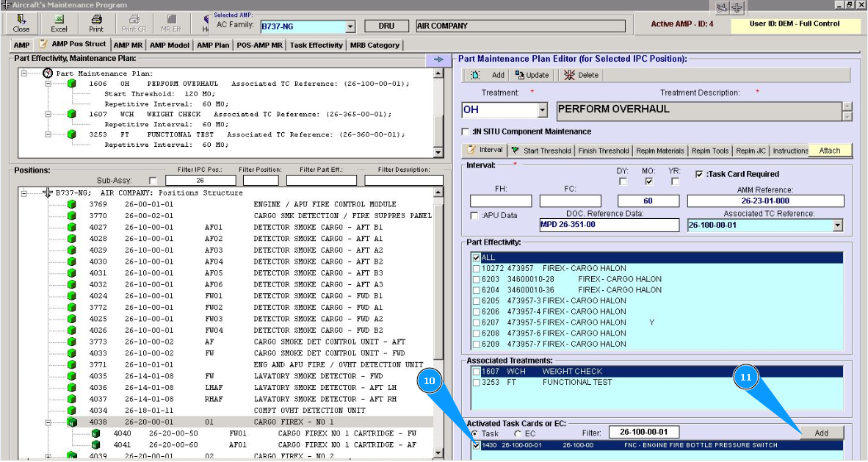Screen dimensions: 868x462
Task: Enable the IN SITU Component Maintenance checkbox
Action: (x=466, y=131)
